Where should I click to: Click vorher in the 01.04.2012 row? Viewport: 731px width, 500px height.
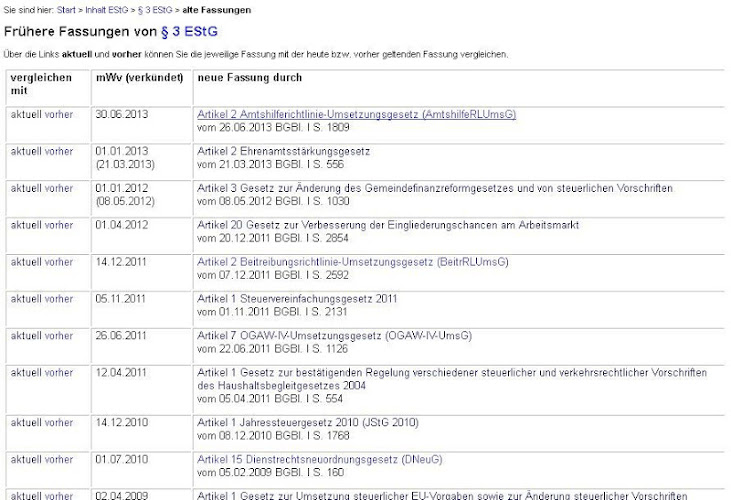tap(59, 225)
